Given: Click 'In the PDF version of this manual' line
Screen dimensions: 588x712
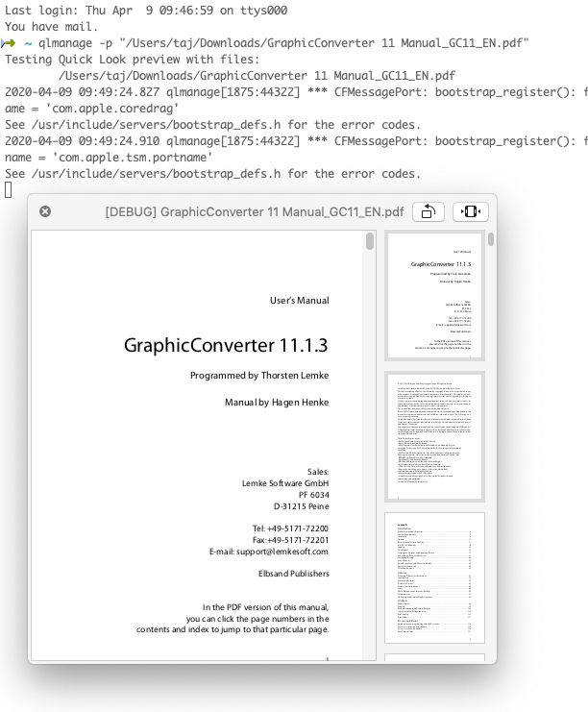Looking at the screenshot, I should (265, 607).
